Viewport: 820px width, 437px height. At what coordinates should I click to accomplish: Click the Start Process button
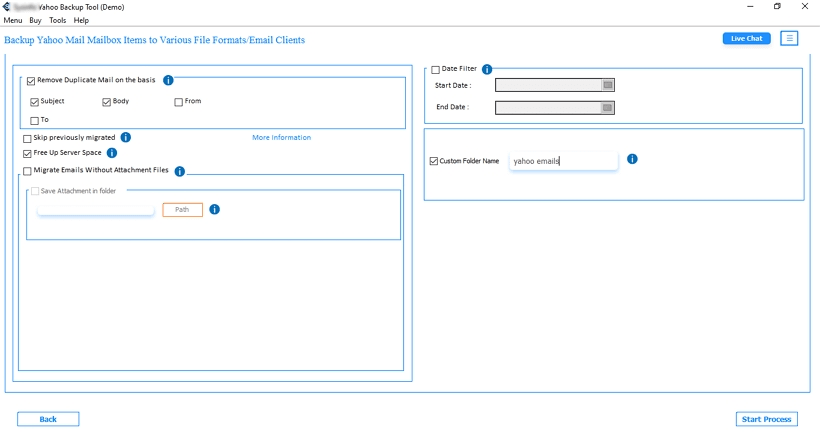[x=767, y=419]
